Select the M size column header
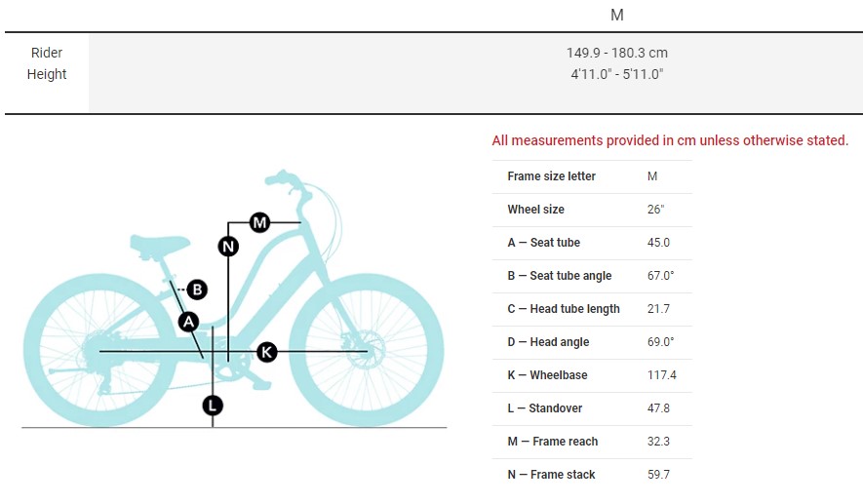The image size is (863, 504). [x=616, y=16]
